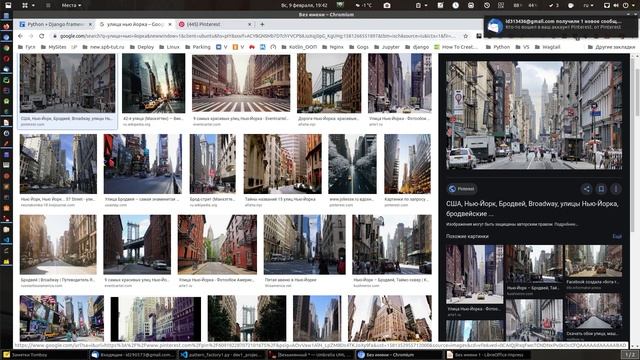Click the preview title США, Нью-Йорк, Бродвей, Broadway
Viewport: 640px width, 360px height.
pyautogui.click(x=532, y=209)
